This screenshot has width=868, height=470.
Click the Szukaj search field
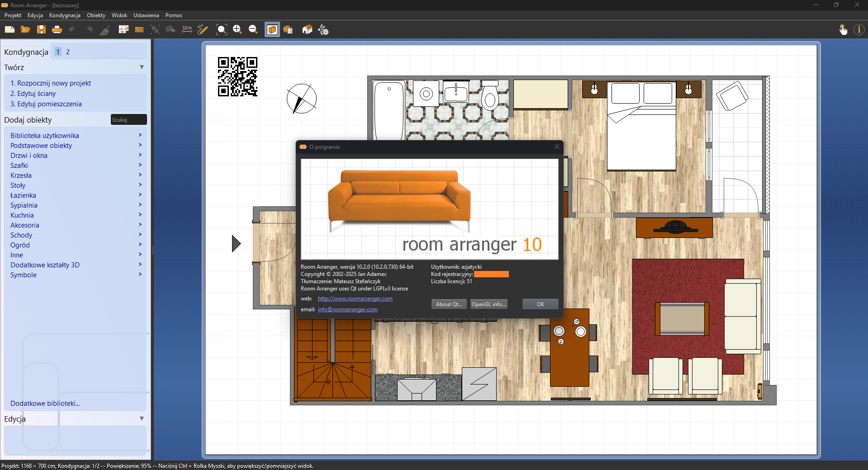pyautogui.click(x=129, y=119)
